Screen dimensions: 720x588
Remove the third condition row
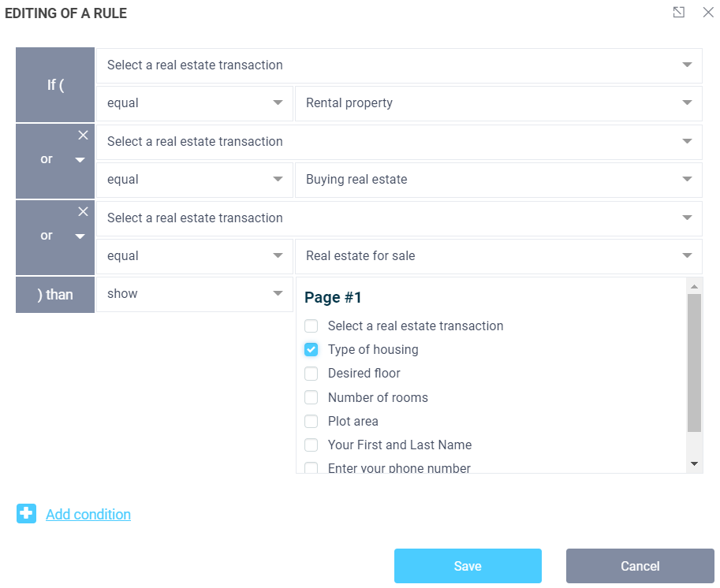coord(83,211)
